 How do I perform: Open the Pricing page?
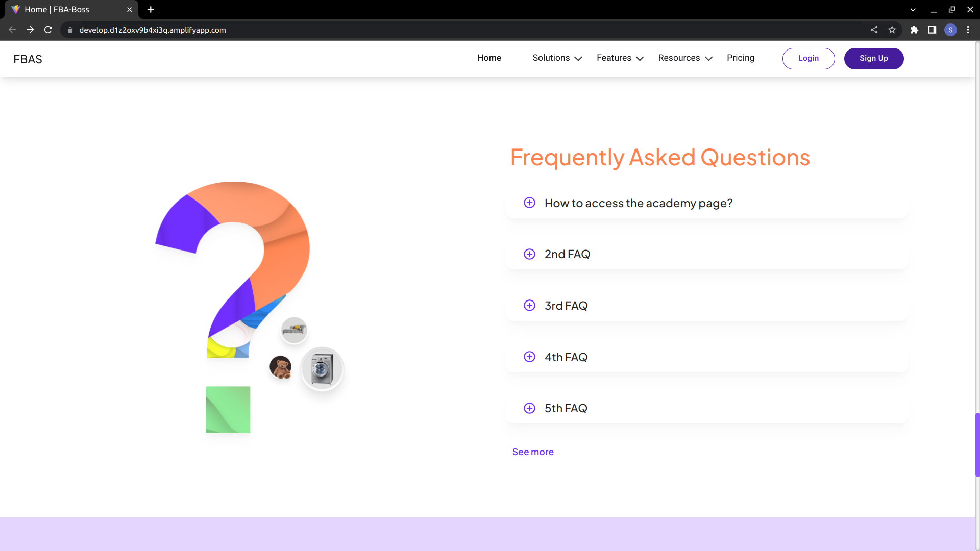(741, 58)
